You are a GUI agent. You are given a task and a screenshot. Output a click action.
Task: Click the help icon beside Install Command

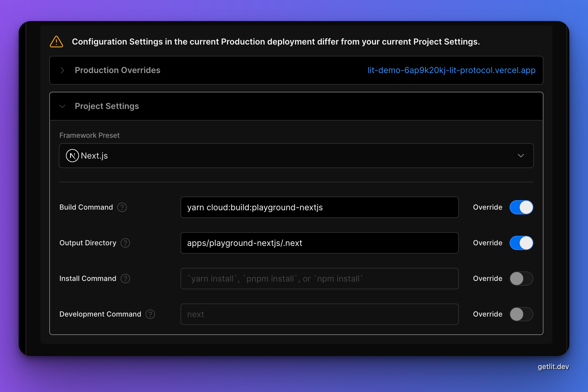[125, 279]
